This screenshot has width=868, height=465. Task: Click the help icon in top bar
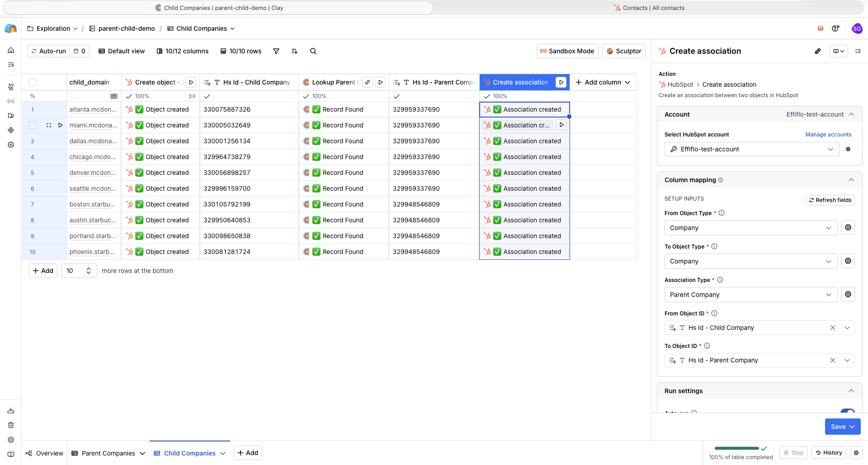(835, 28)
